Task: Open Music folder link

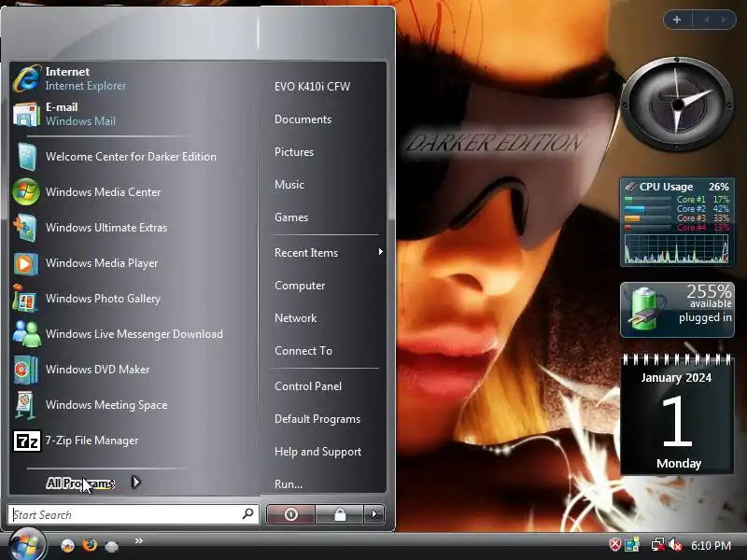Action: point(289,184)
